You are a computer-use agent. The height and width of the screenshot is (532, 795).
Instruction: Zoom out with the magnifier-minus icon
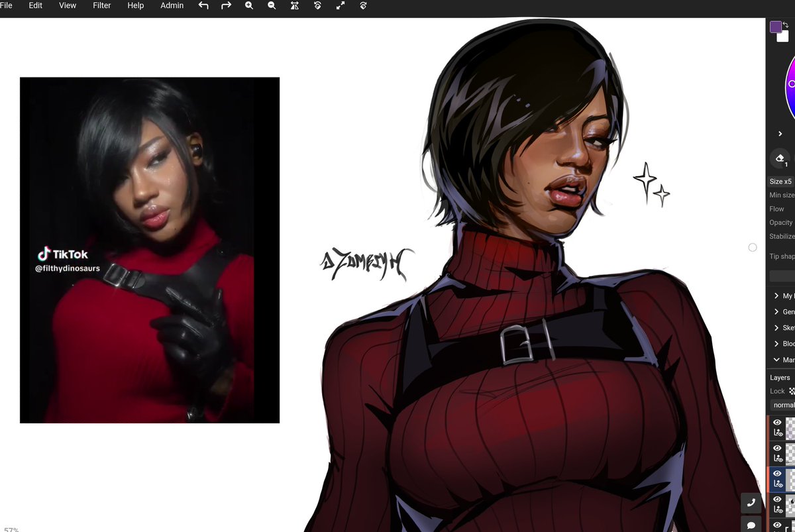272,5
